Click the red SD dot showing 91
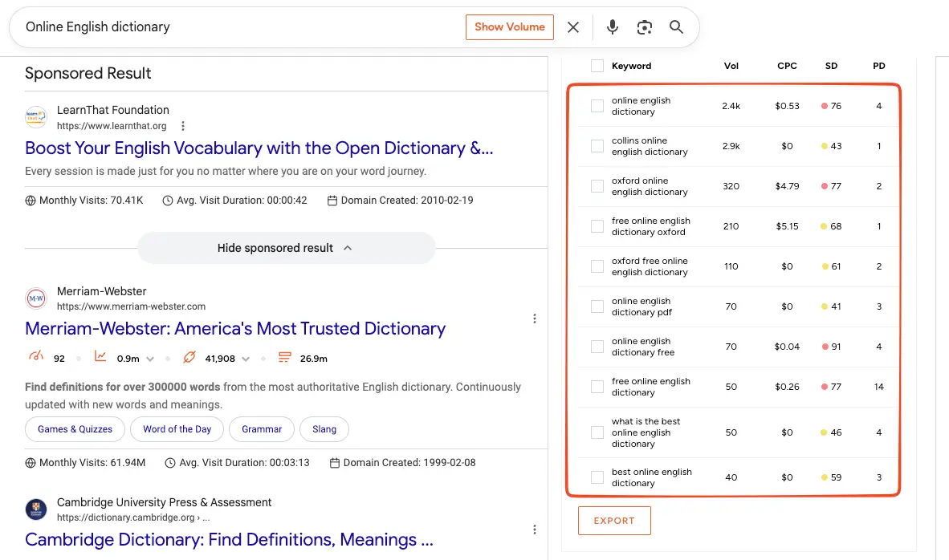Viewport: 949px width, 560px height. point(825,347)
